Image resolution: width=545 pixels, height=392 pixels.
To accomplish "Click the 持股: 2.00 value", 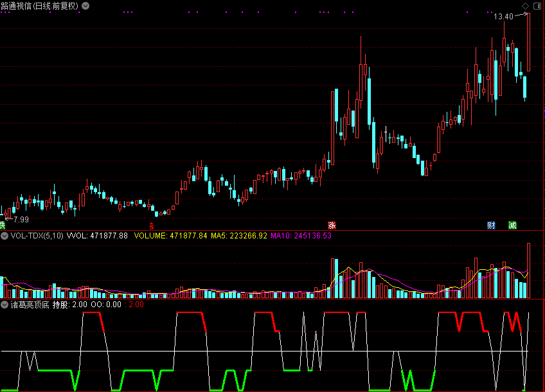I will (x=70, y=305).
